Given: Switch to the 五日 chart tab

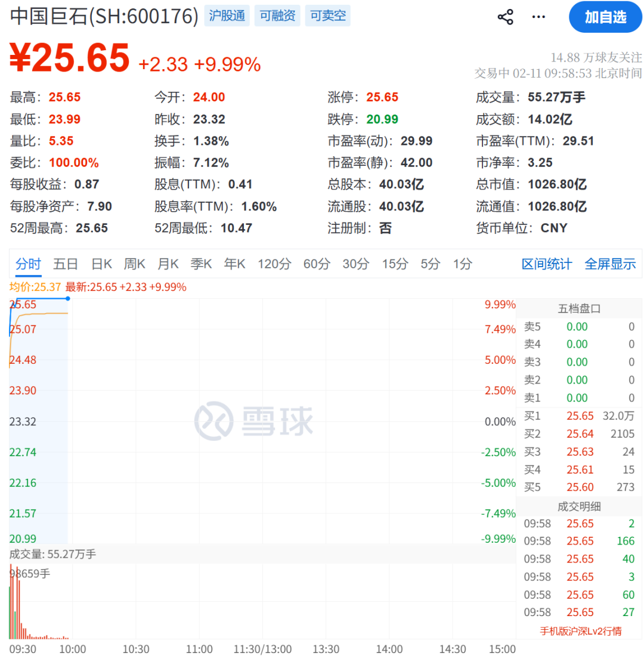Looking at the screenshot, I should coord(66,264).
